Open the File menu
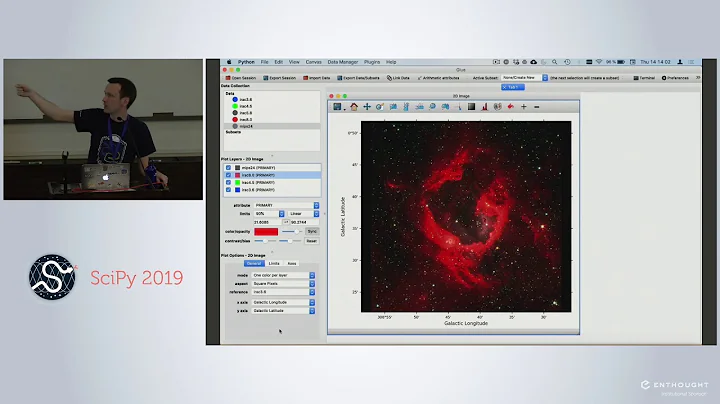The image size is (720, 404). click(x=264, y=62)
